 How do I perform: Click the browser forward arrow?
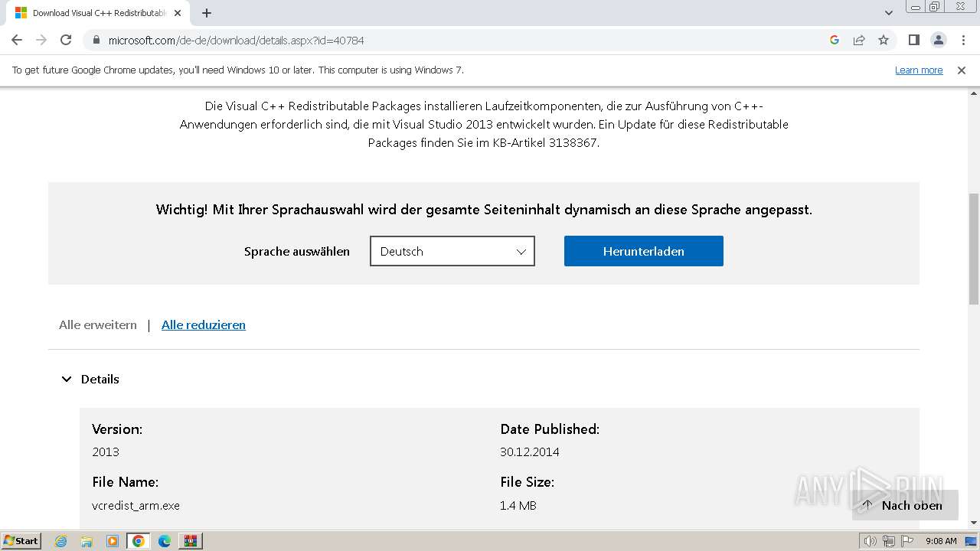(x=41, y=40)
